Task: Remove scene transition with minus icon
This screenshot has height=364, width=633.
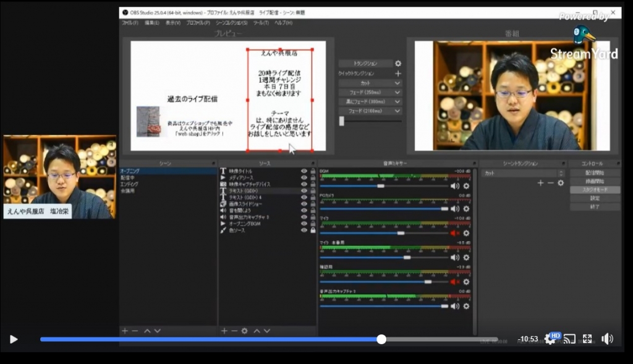Action: (551, 183)
